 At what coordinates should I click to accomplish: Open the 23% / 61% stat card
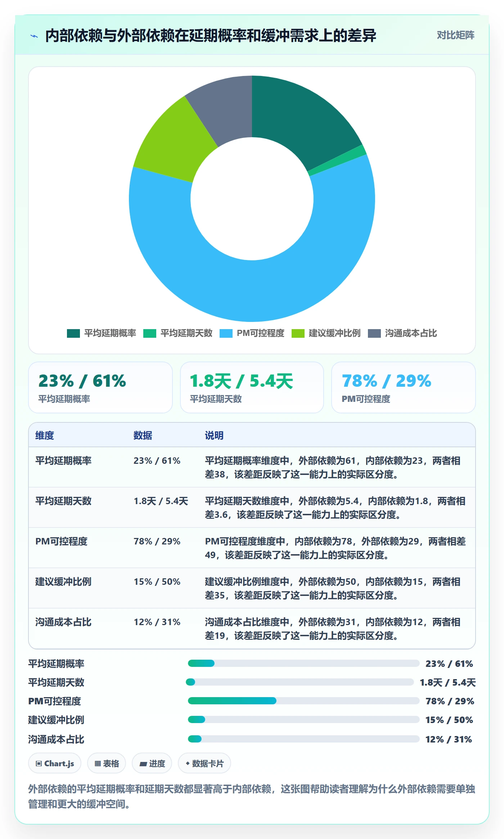click(100, 387)
